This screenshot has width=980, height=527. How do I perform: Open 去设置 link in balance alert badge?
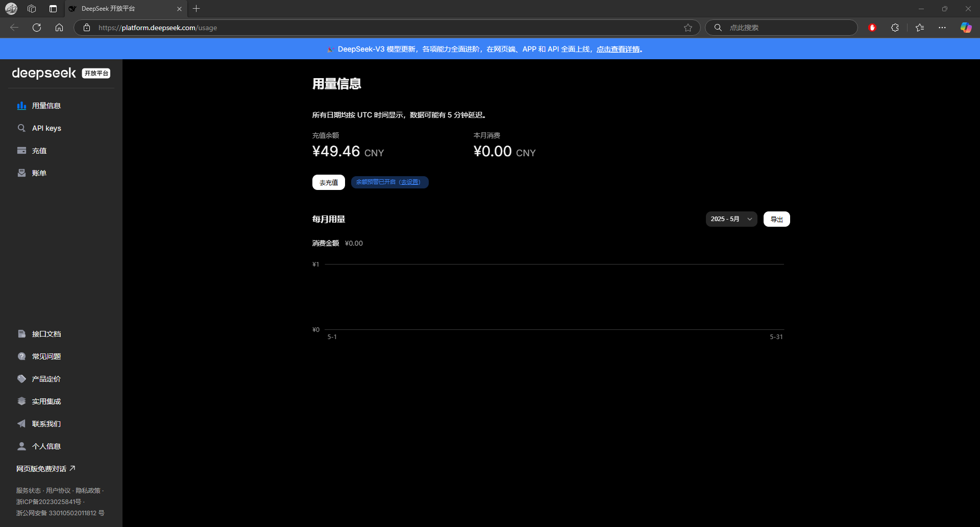click(410, 182)
